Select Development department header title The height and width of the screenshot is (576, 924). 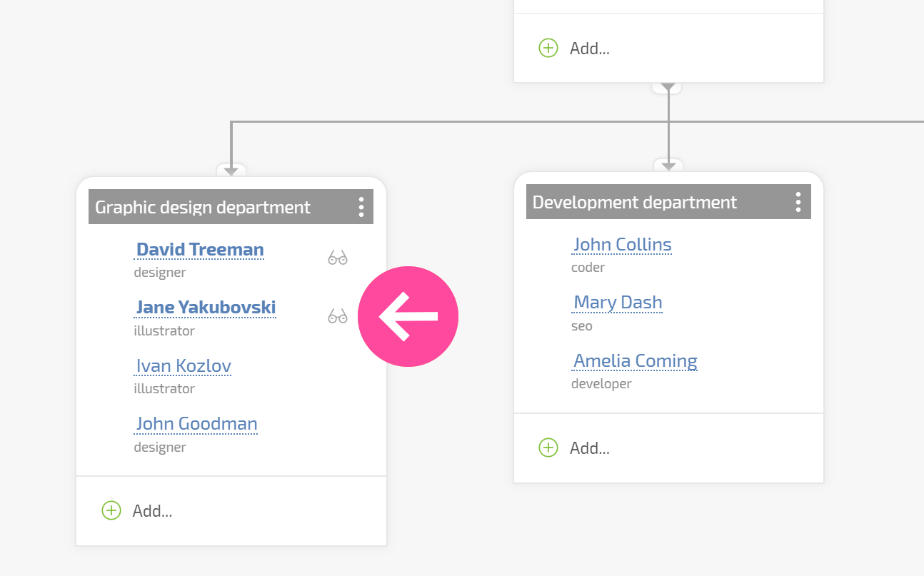635,202
